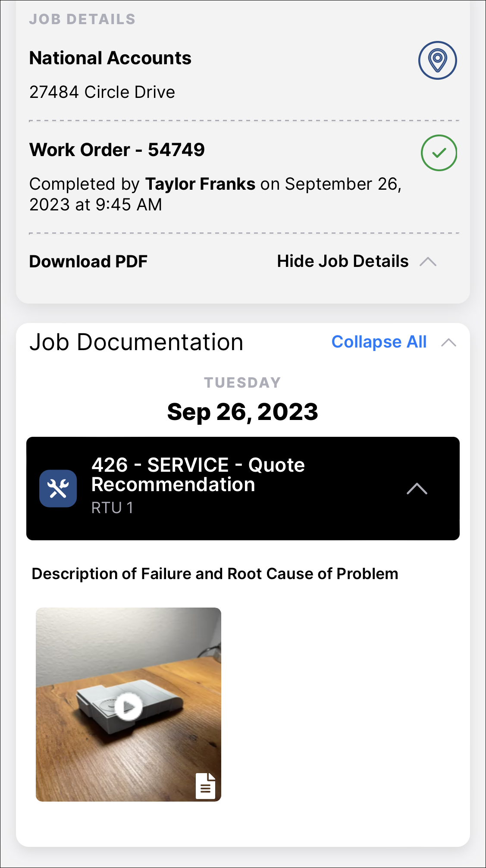Open the document notes icon on thumbnail

206,786
